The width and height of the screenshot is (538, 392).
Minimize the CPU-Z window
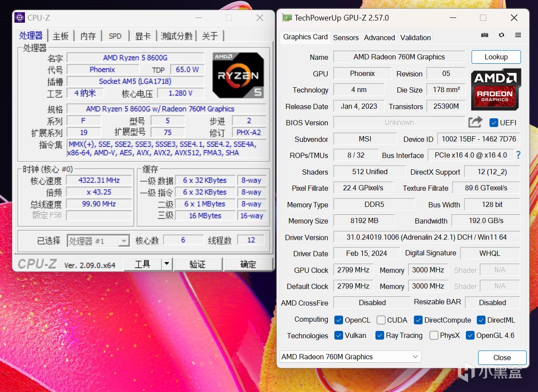(x=198, y=17)
